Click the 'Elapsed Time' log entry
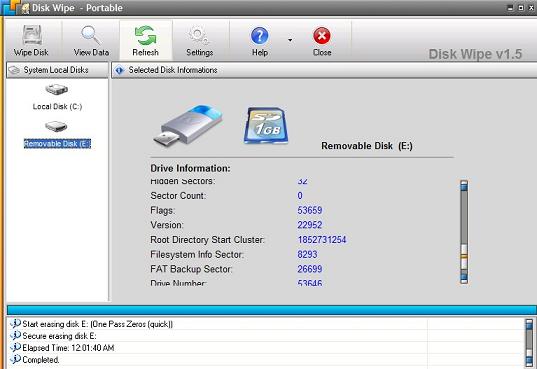 pos(68,348)
